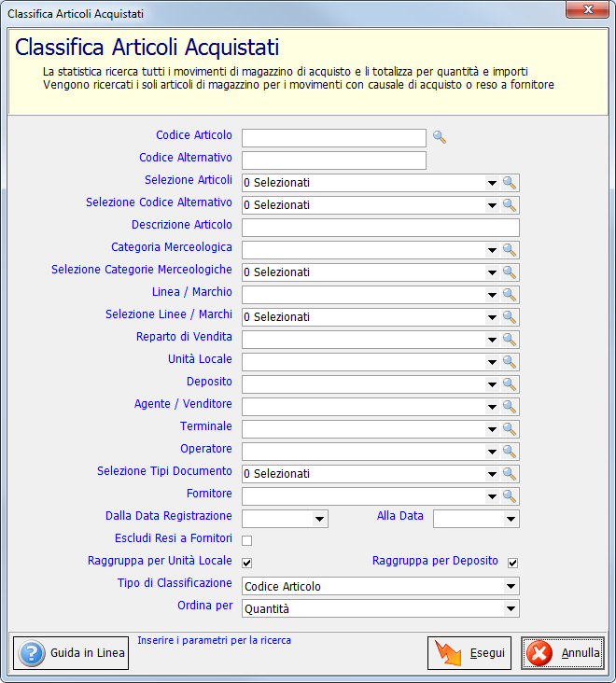The height and width of the screenshot is (683, 616).
Task: Open search for Selezione Tipi Documento
Action: 510,474
